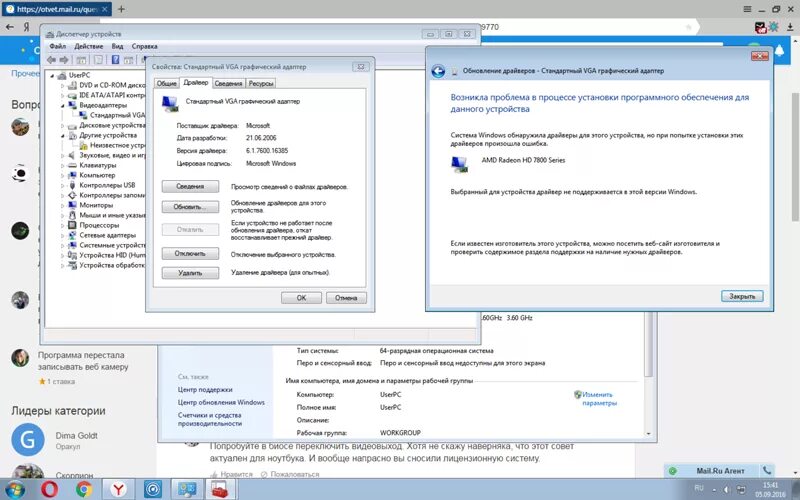The height and width of the screenshot is (500, 800).
Task: Expand the Дисковые устройства tree node
Action: (63, 126)
